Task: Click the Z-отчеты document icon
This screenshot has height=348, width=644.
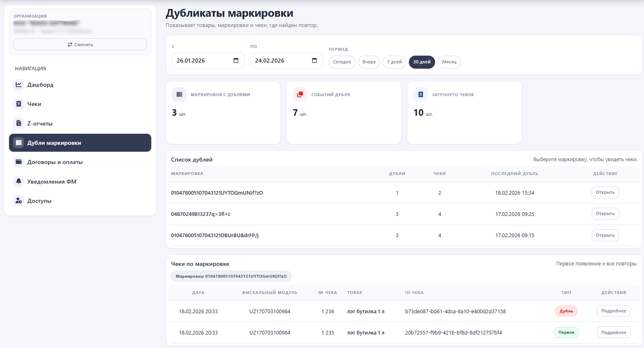Action: pos(19,123)
